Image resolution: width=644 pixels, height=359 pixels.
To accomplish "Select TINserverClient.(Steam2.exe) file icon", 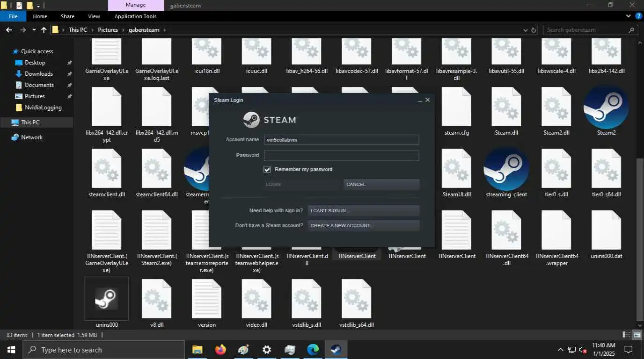I will 156,230.
